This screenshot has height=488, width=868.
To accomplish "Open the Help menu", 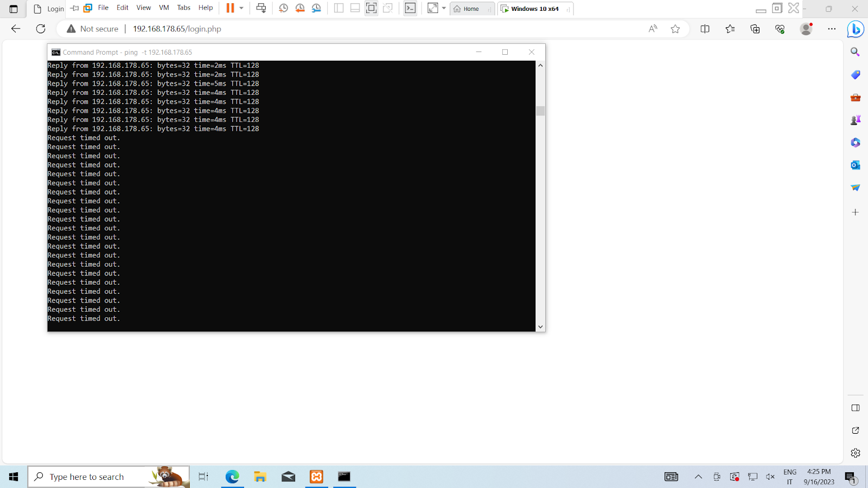I will coord(206,8).
